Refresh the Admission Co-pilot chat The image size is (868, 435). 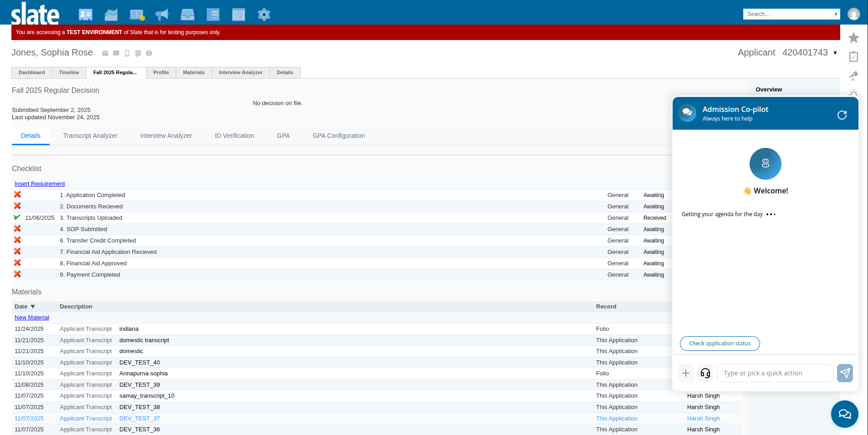pos(842,115)
